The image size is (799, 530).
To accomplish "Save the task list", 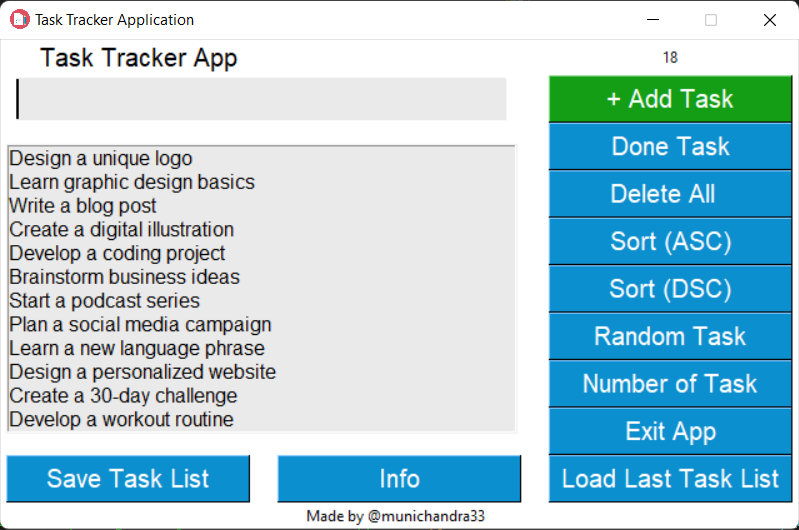I will click(128, 479).
